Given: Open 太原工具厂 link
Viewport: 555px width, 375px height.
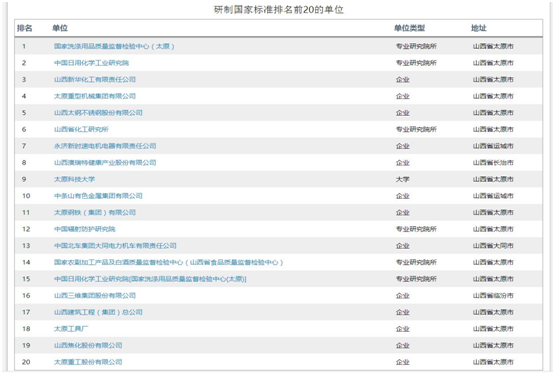Looking at the screenshot, I should tap(71, 329).
